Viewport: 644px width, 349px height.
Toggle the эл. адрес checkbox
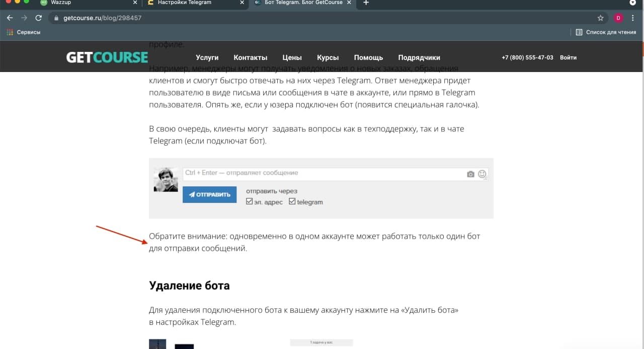[x=249, y=201]
